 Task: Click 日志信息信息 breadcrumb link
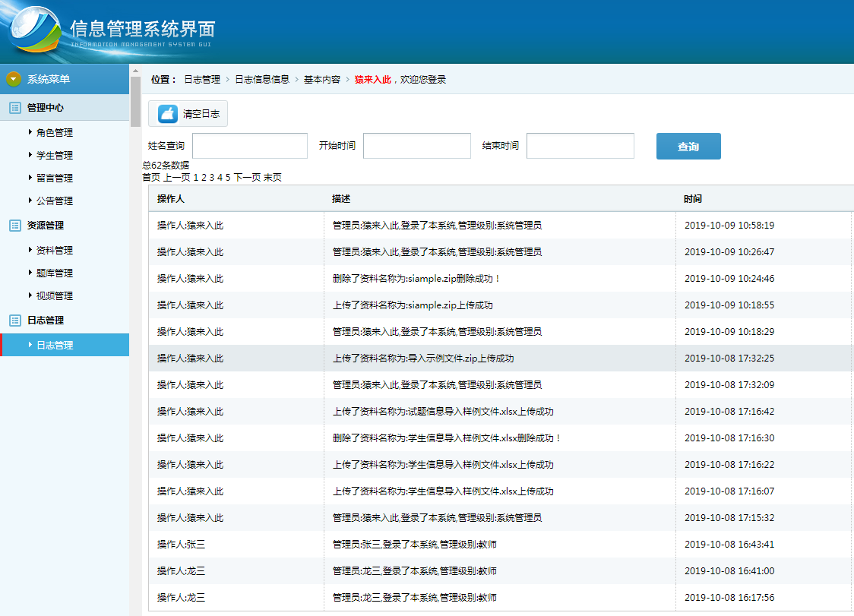pos(262,80)
